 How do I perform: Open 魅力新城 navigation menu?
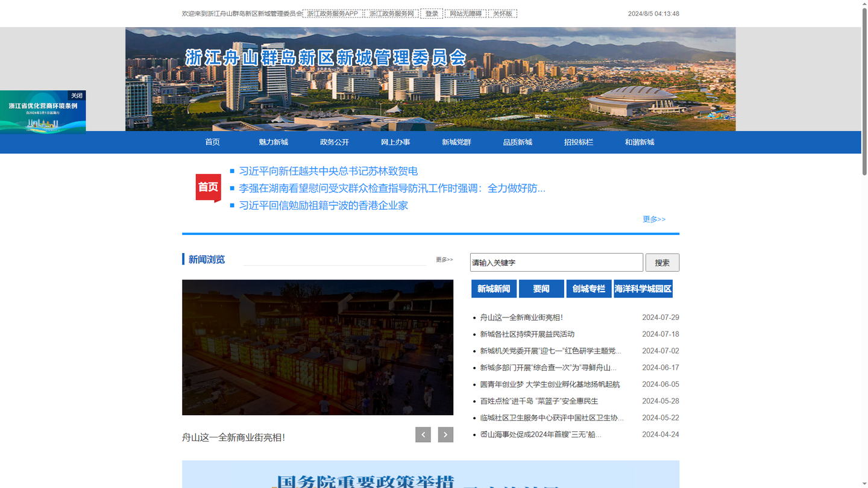pos(273,142)
